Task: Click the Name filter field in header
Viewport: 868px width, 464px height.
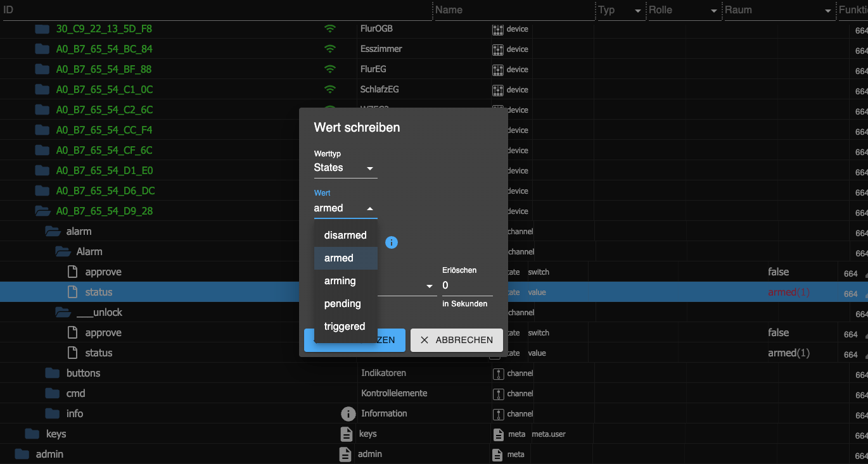Action: (514, 10)
